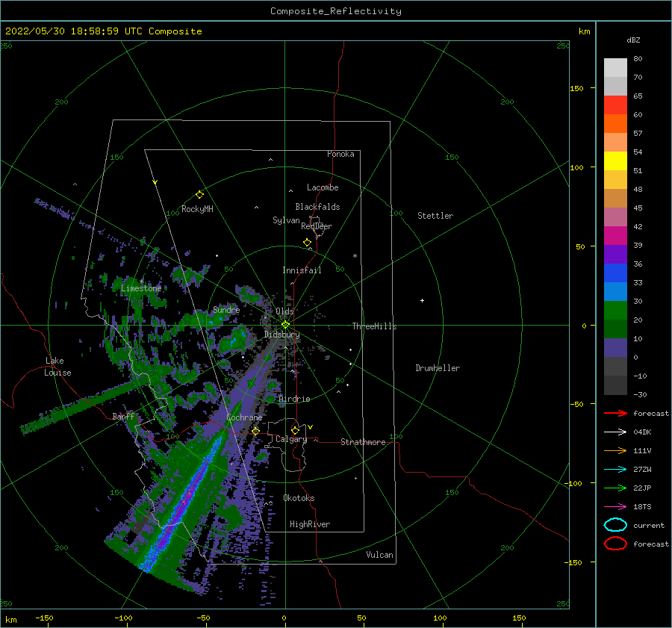
Task: Click the Okotoks town label
Action: tap(299, 498)
